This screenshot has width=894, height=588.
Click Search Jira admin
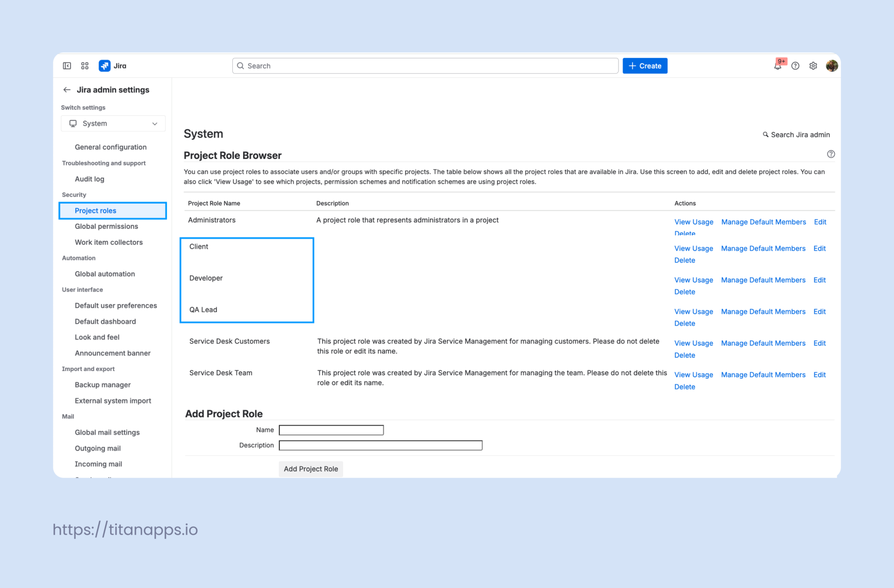coord(796,134)
